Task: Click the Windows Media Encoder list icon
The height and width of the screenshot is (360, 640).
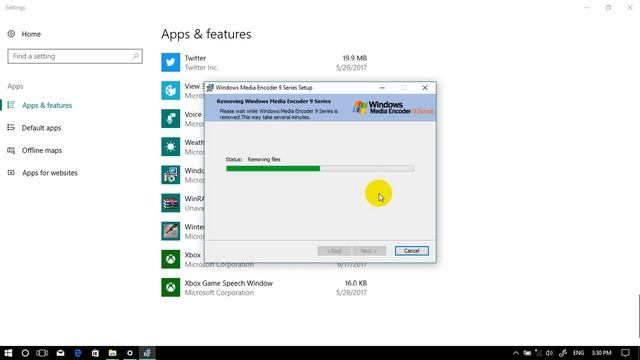Action: 171,175
